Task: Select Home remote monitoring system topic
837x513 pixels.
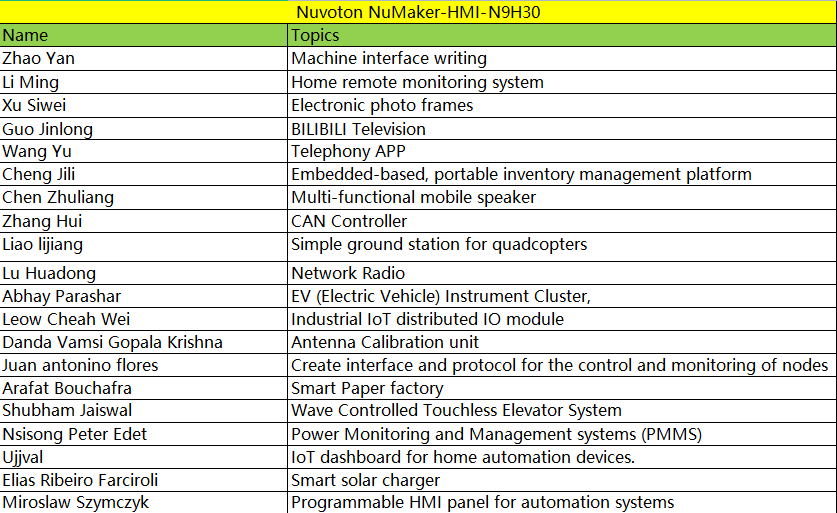Action: pos(562,82)
